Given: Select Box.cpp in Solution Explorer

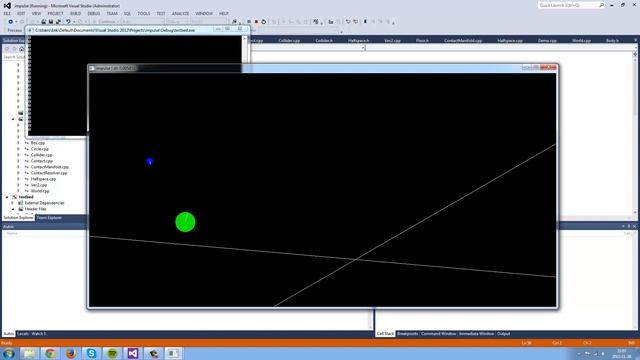Looking at the screenshot, I should pyautogui.click(x=38, y=143).
